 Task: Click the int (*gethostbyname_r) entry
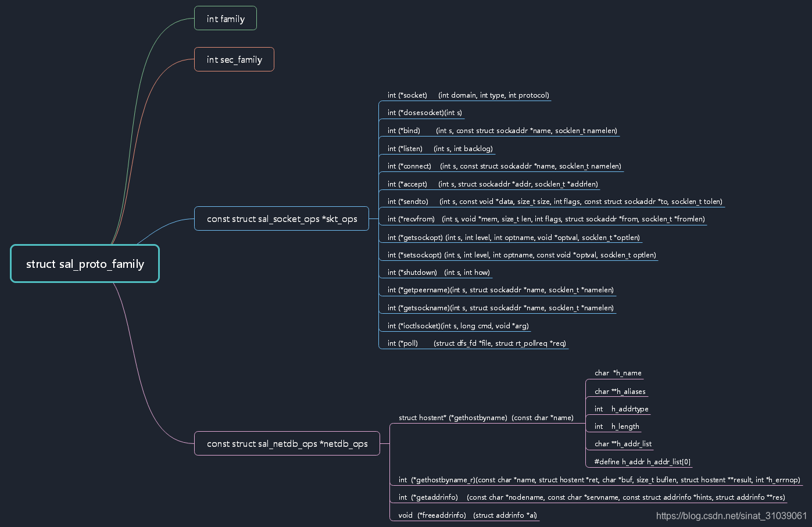(599, 480)
